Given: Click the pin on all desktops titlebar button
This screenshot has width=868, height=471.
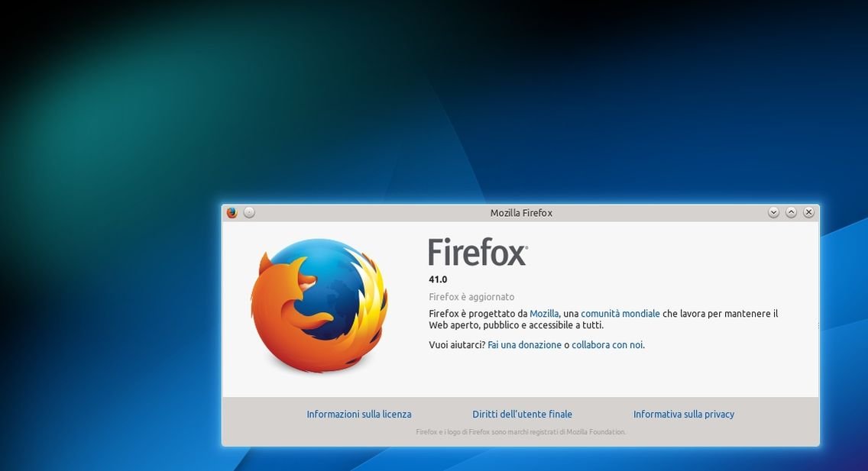Looking at the screenshot, I should pyautogui.click(x=250, y=213).
